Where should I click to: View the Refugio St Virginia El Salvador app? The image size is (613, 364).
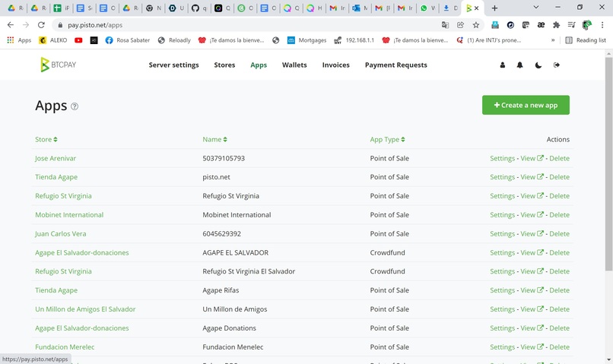point(532,271)
